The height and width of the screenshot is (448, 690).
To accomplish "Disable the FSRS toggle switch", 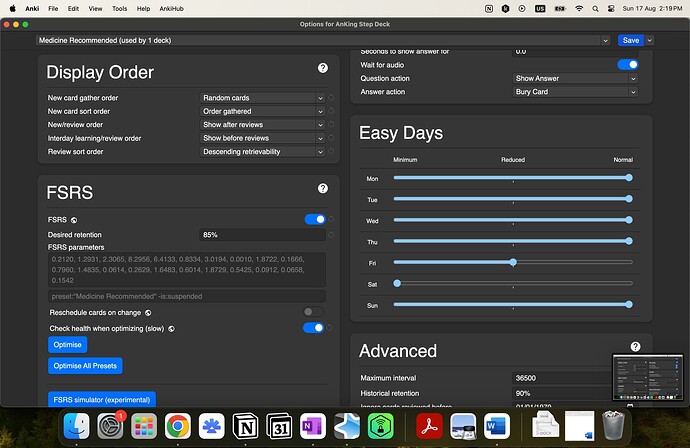I will pyautogui.click(x=315, y=219).
